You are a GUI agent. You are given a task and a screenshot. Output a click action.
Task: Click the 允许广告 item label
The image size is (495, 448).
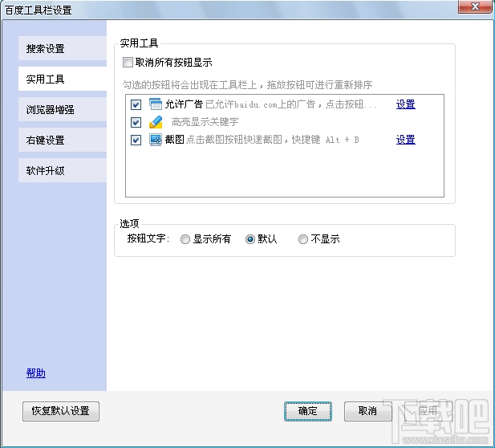[x=184, y=104]
